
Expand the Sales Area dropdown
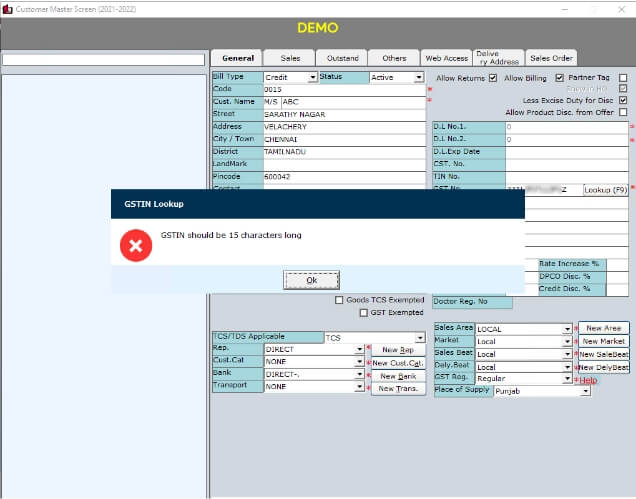pos(567,329)
